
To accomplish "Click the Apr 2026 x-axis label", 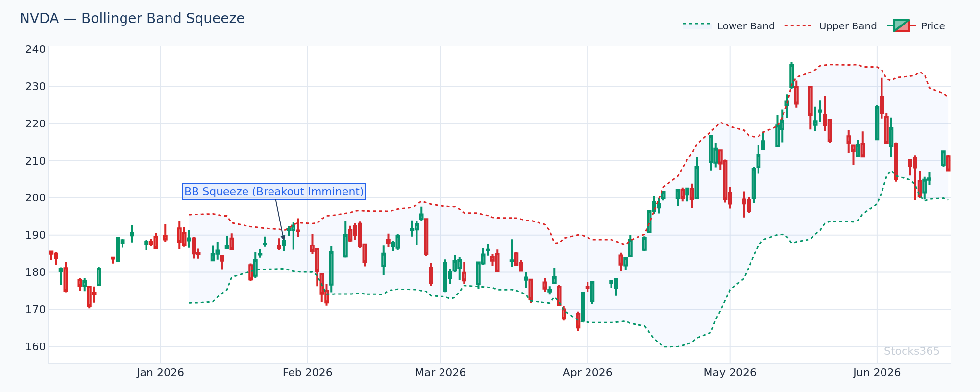I will tap(588, 373).
